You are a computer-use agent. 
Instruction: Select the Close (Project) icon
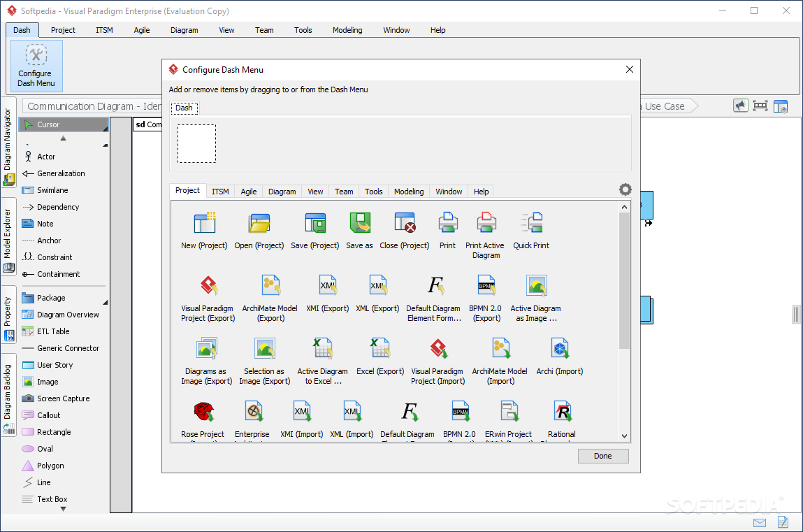(x=405, y=223)
